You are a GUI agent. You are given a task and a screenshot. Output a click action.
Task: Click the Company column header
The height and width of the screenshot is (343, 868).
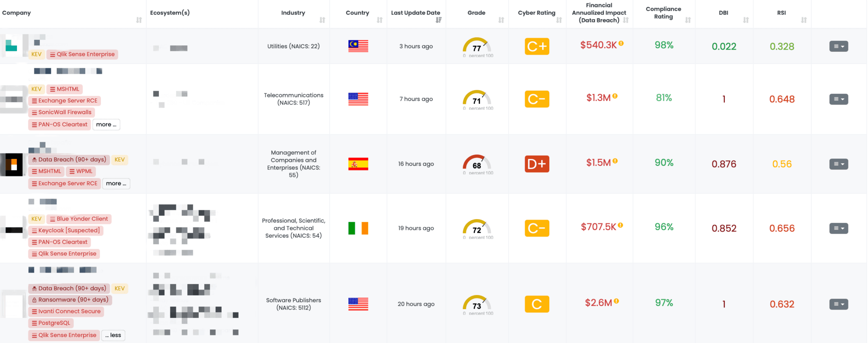pos(17,13)
